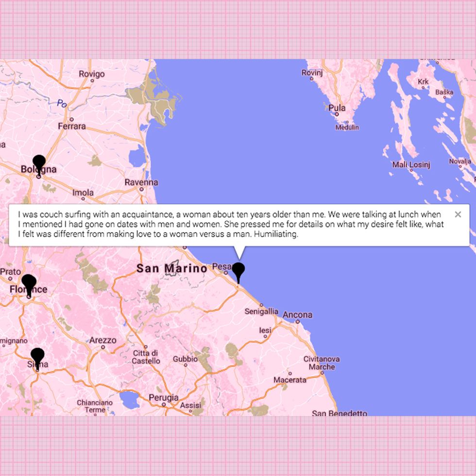
Task: Click the Rovigo city label
Action: coord(92,74)
